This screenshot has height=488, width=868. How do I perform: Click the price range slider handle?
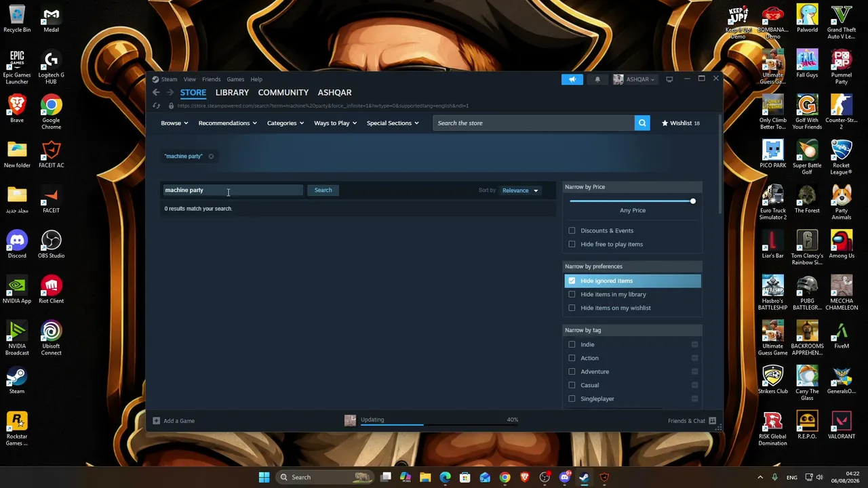pyautogui.click(x=692, y=201)
